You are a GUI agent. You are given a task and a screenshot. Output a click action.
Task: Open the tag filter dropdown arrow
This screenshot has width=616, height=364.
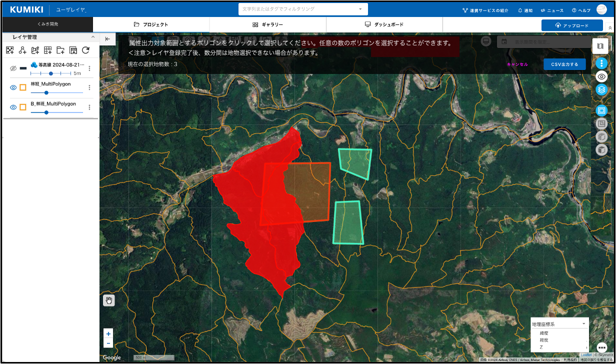[x=360, y=9]
